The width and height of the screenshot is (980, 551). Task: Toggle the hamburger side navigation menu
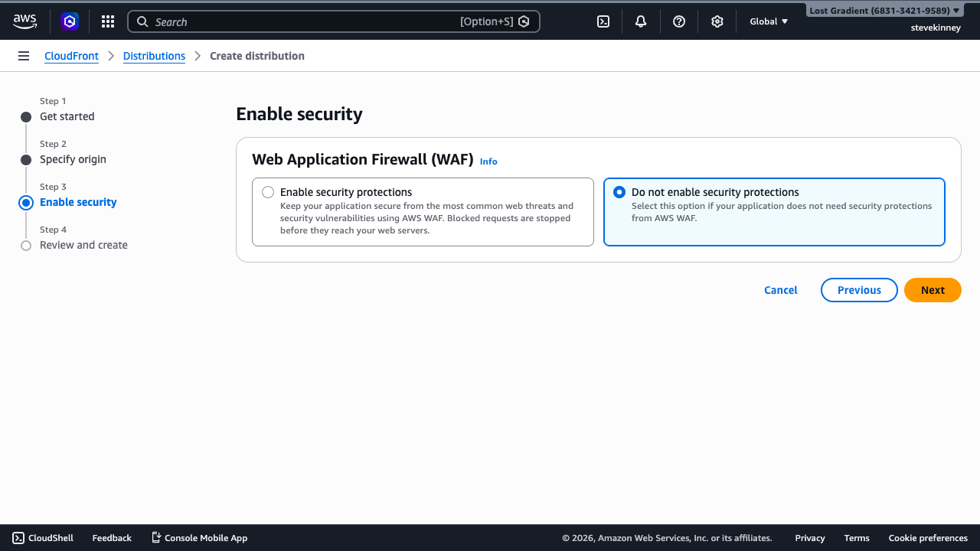24,56
